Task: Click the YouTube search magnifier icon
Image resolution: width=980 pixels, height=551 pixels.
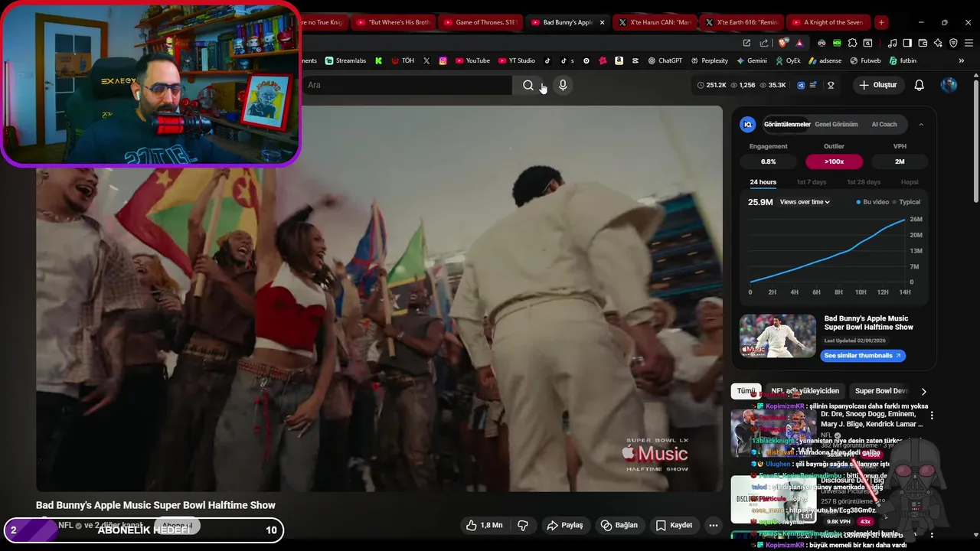Action: [528, 85]
